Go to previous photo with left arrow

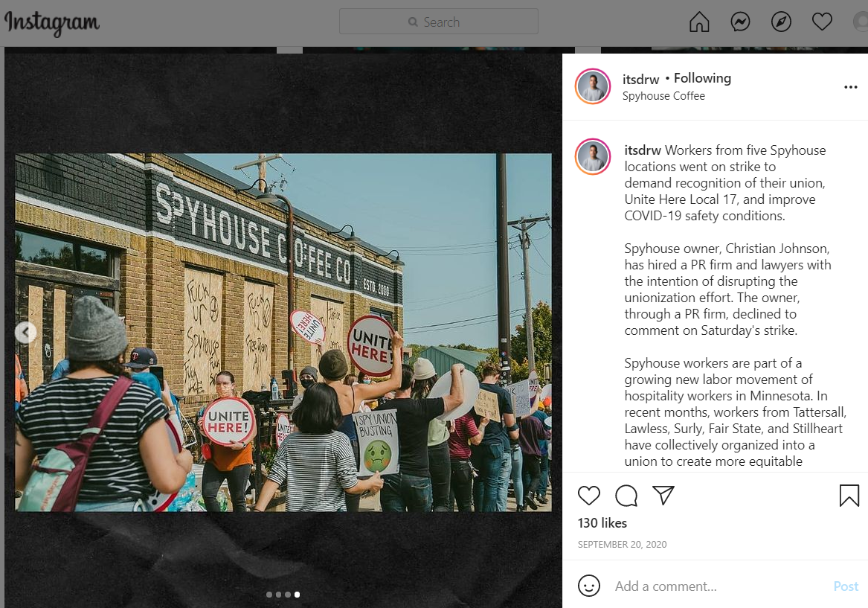[25, 333]
